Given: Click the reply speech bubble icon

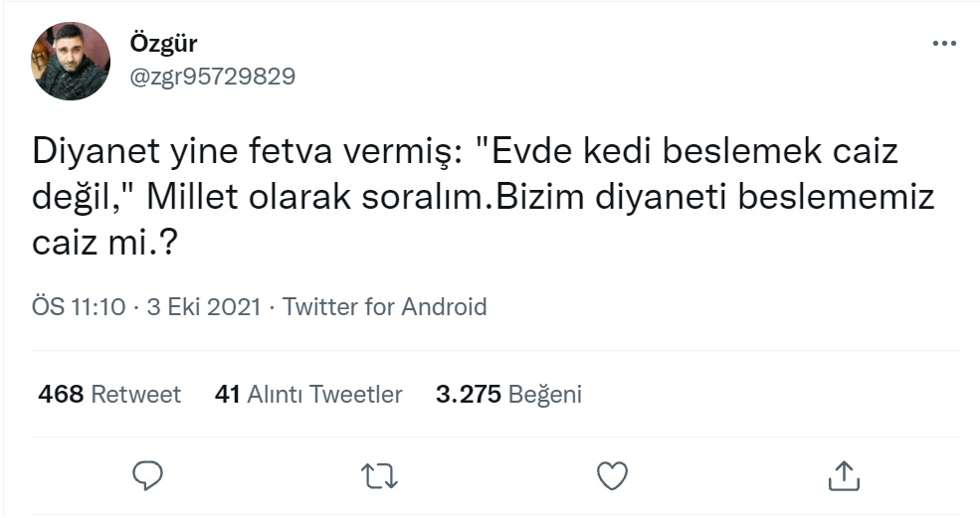Looking at the screenshot, I should pyautogui.click(x=147, y=475).
